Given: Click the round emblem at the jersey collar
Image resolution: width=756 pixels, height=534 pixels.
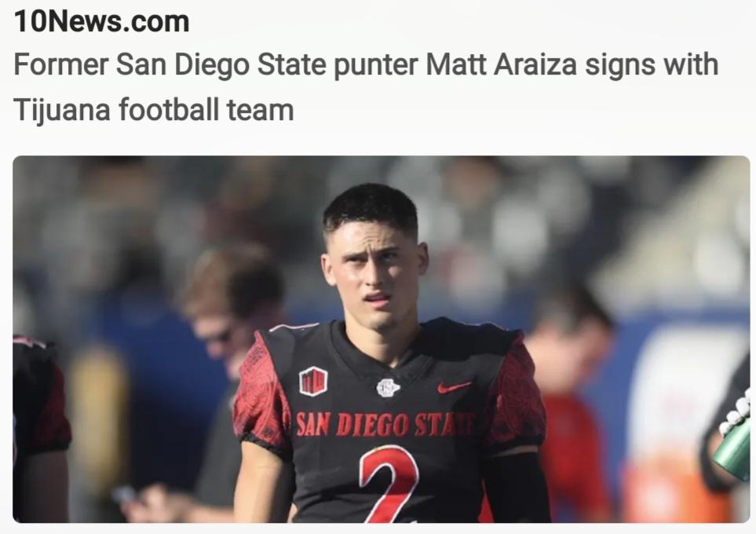Looking at the screenshot, I should (x=388, y=387).
